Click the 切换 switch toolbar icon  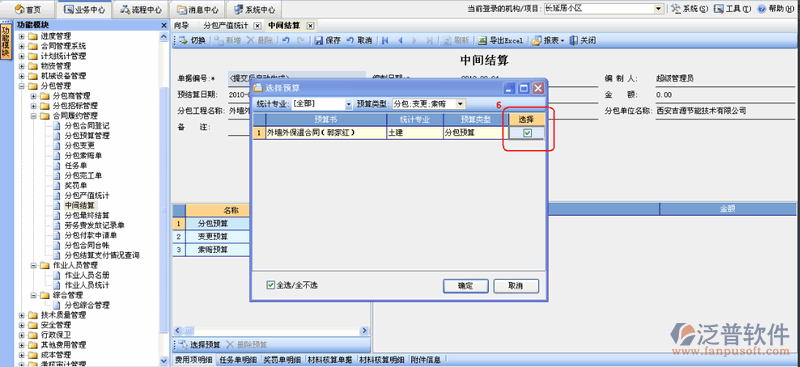click(183, 41)
